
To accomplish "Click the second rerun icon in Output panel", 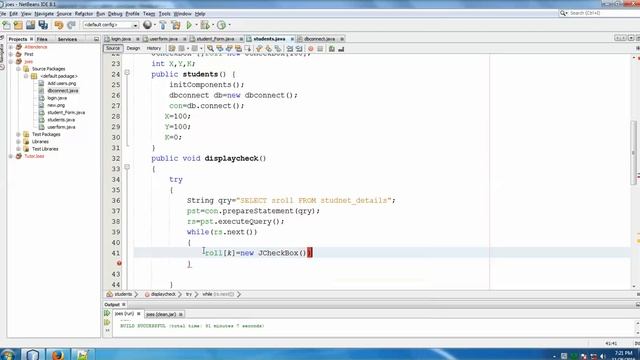I will (x=107, y=322).
